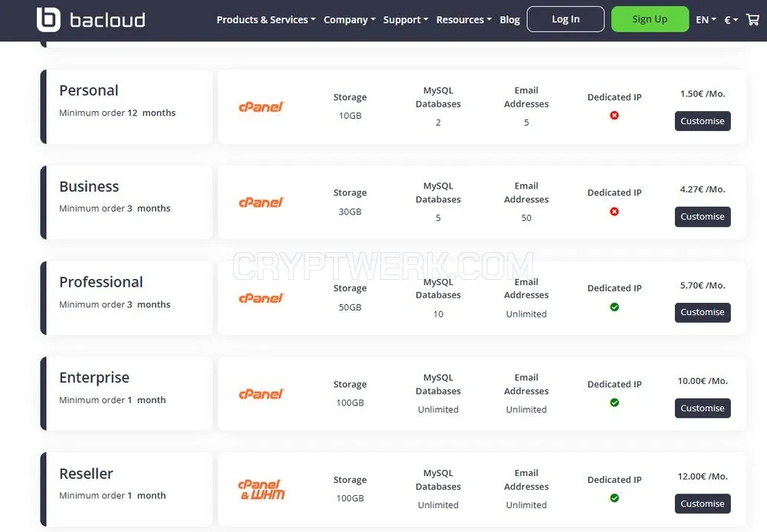Open the EN language dropdown

point(706,20)
